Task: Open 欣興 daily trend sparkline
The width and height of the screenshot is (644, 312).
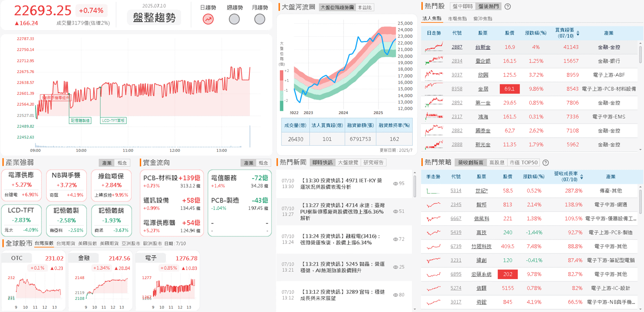Action: [x=434, y=75]
